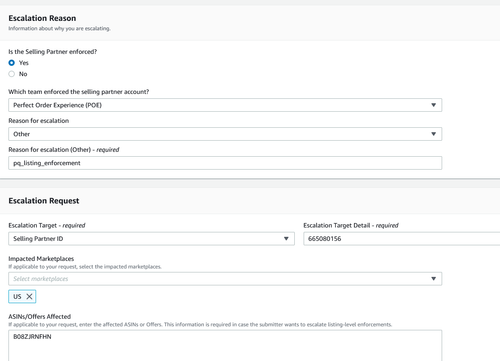The width and height of the screenshot is (500, 361).
Task: Click the Reason for escalation (Other) text field
Action: tap(225, 163)
